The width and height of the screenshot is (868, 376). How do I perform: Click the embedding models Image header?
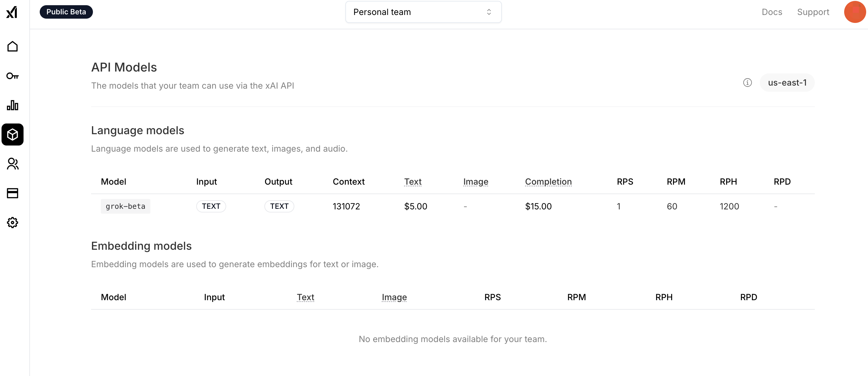(x=394, y=297)
